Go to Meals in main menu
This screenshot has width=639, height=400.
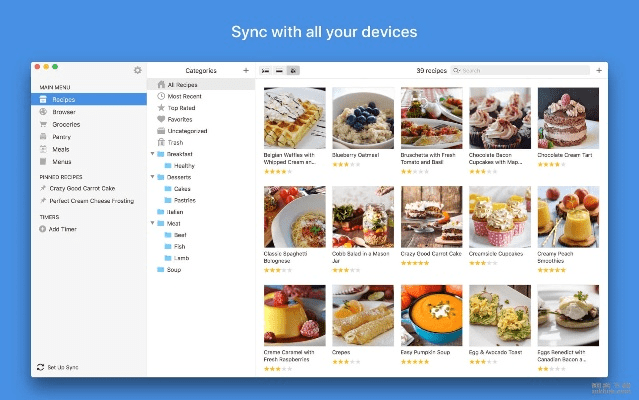61,149
